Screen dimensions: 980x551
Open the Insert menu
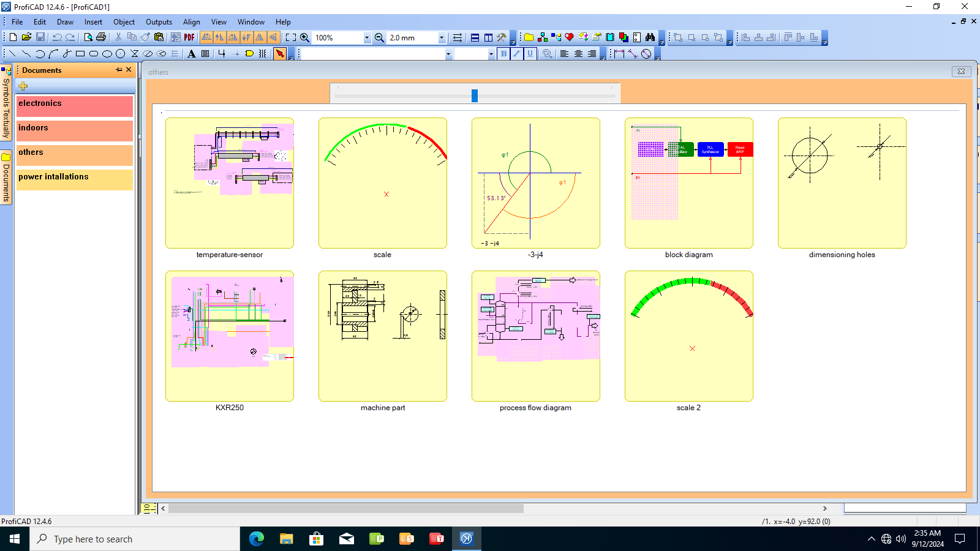pyautogui.click(x=93, y=21)
